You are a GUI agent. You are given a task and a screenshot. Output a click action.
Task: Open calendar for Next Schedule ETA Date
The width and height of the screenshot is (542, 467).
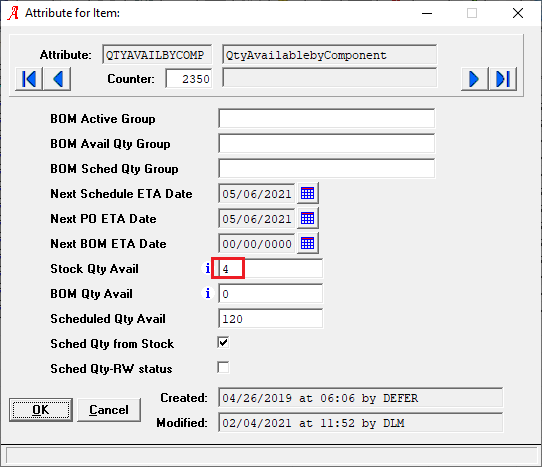(x=308, y=193)
